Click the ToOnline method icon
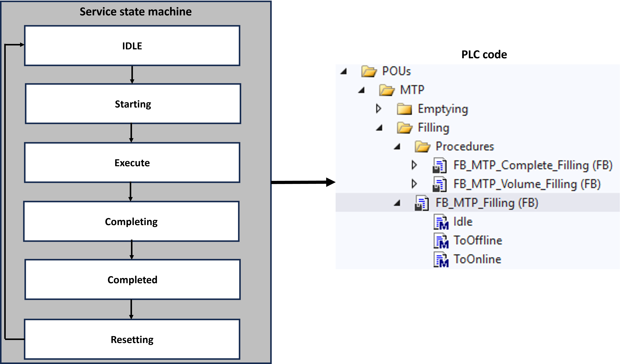633x364 pixels. (x=441, y=260)
